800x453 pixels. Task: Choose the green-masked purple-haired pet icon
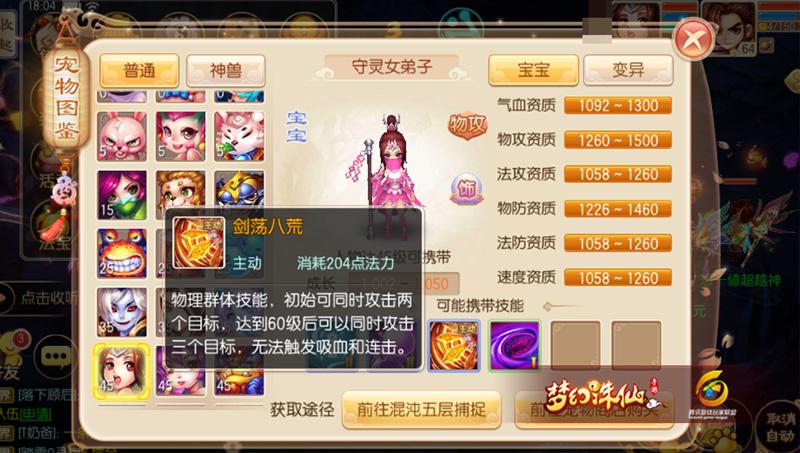click(x=122, y=195)
